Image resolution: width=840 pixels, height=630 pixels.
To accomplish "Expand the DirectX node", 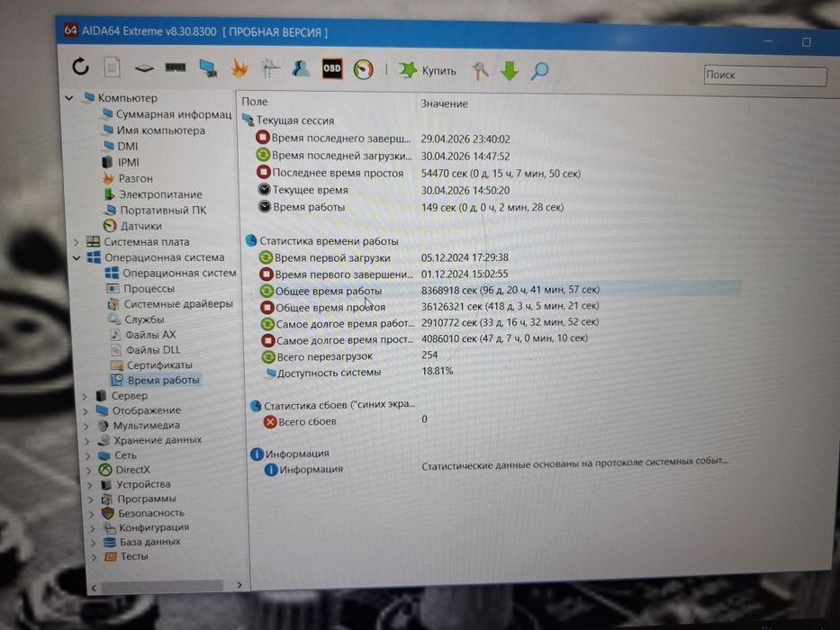I will tap(89, 471).
